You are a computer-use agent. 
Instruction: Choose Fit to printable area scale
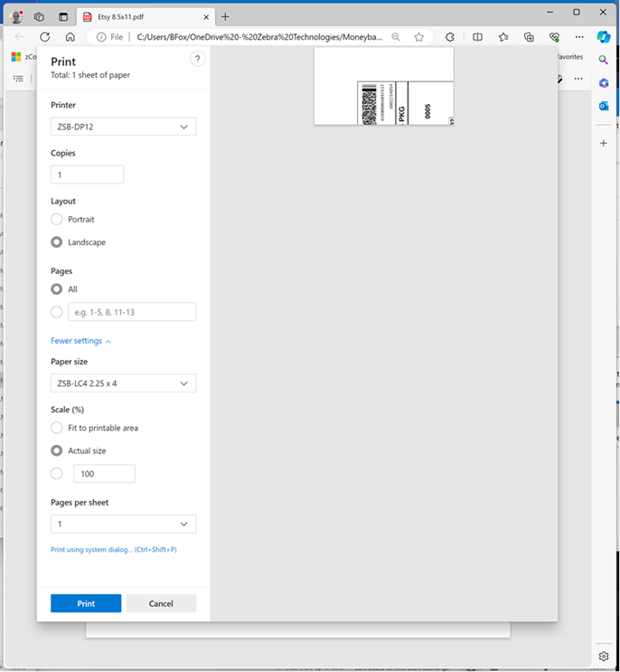coord(57,428)
